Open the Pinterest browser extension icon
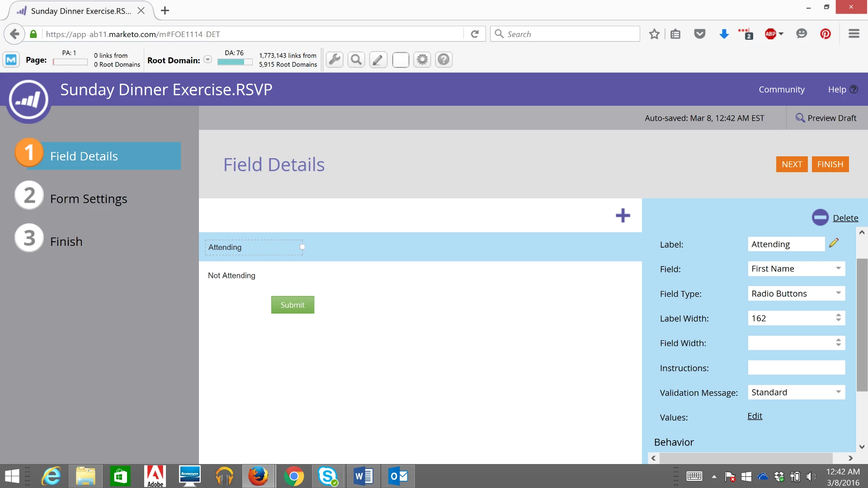The width and height of the screenshot is (868, 488). click(x=825, y=34)
